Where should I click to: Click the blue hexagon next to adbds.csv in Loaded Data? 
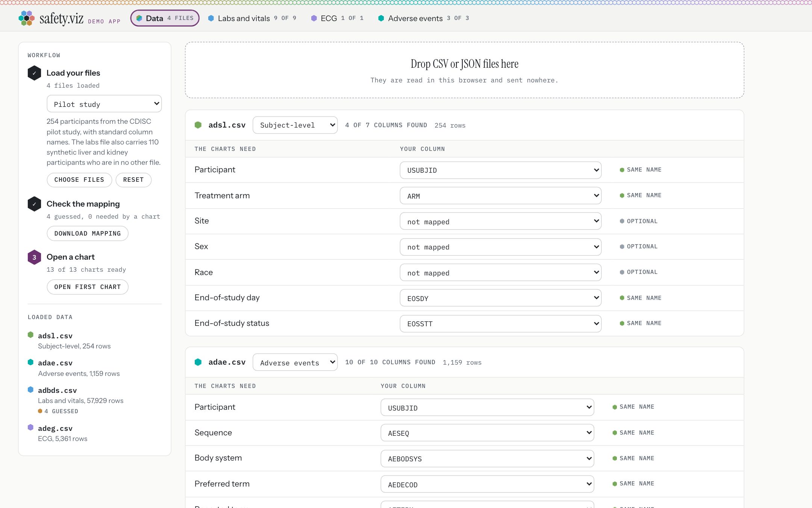(30, 389)
